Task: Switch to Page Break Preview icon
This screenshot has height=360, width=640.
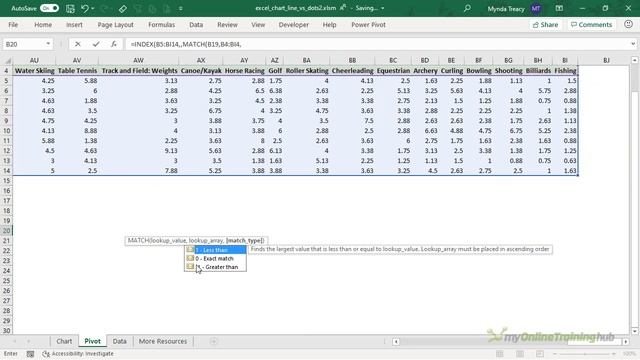Action: [540, 354]
